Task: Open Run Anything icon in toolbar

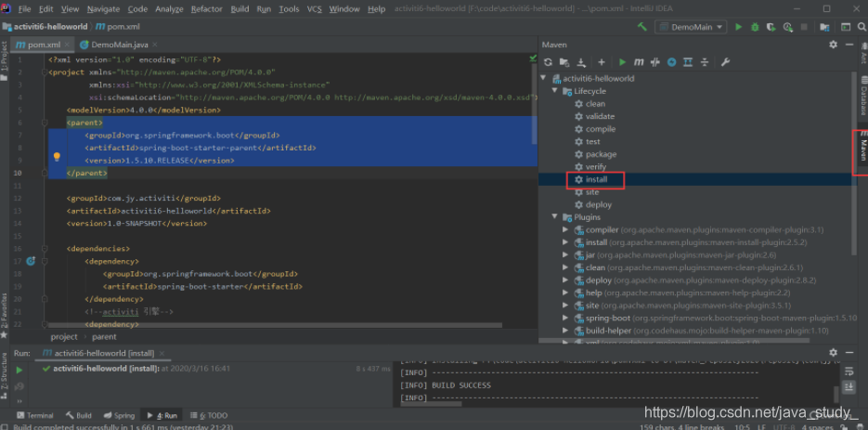Action: point(846,27)
